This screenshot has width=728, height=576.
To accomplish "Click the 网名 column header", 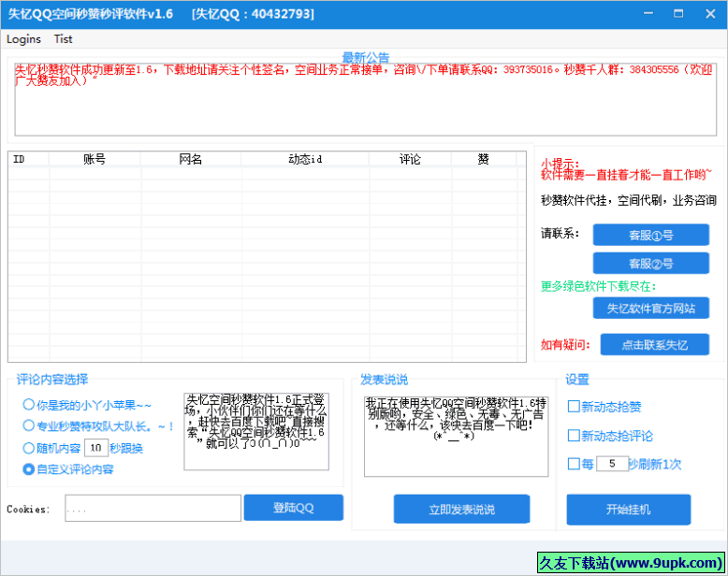I will coord(191,159).
